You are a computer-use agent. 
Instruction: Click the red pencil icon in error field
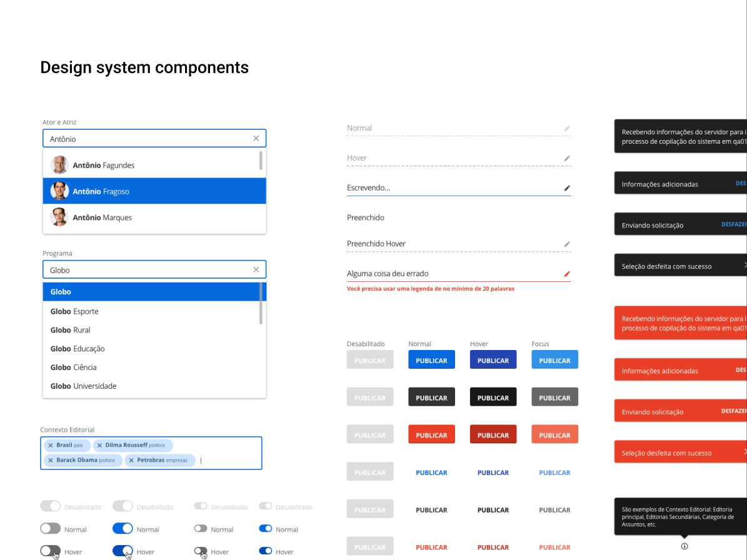pyautogui.click(x=567, y=274)
